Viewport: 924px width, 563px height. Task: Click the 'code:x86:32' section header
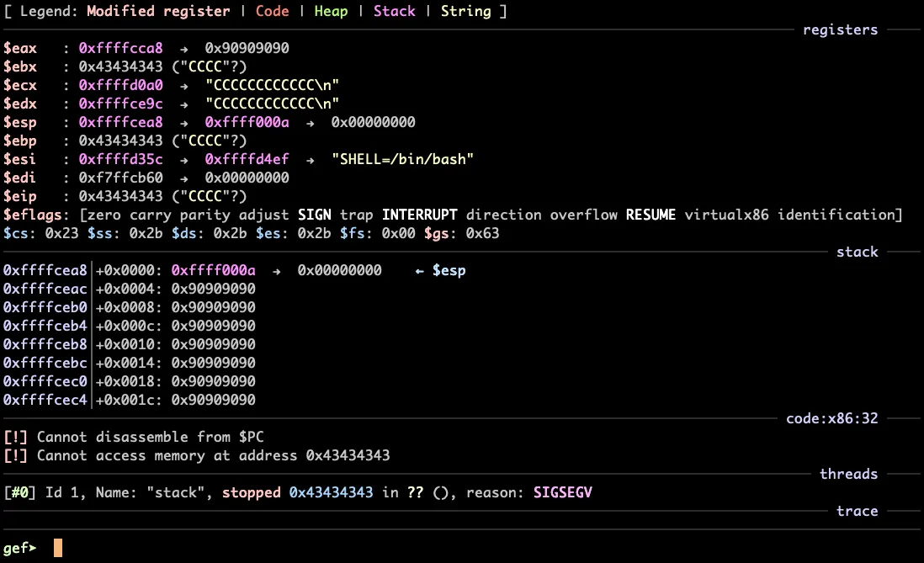pyautogui.click(x=831, y=418)
